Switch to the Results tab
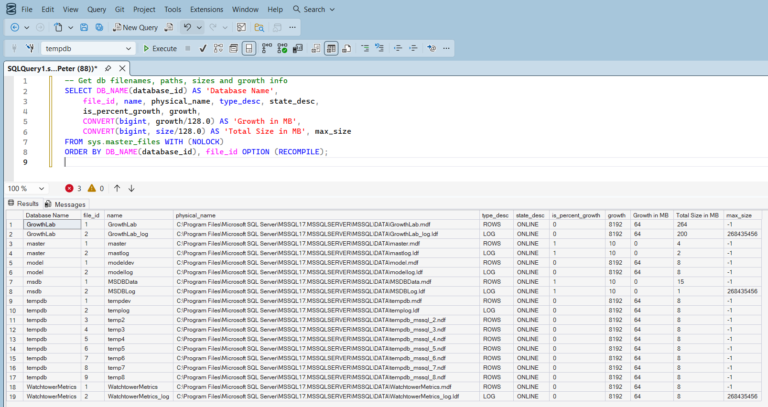Screen dimensions: 768x407 click(x=23, y=203)
